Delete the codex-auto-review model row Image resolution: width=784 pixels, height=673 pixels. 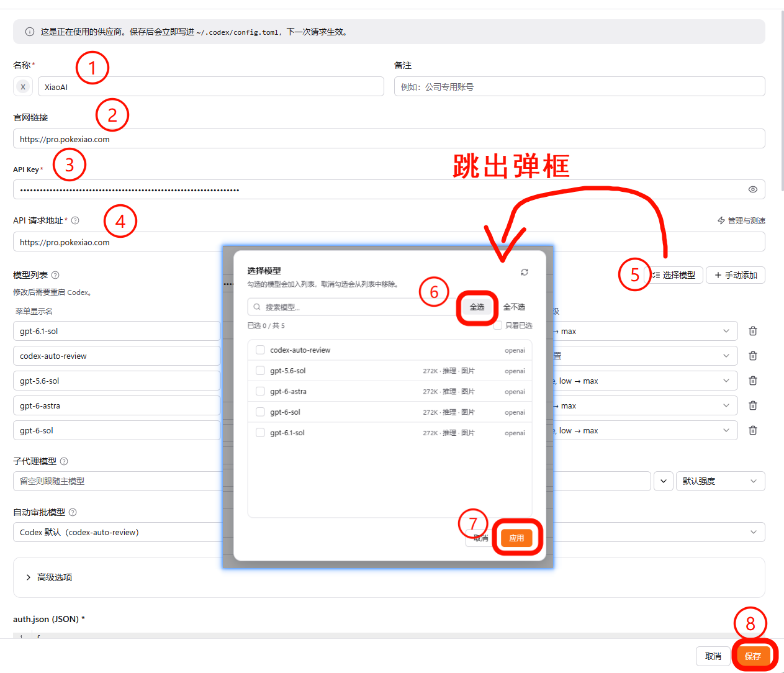[x=753, y=356]
